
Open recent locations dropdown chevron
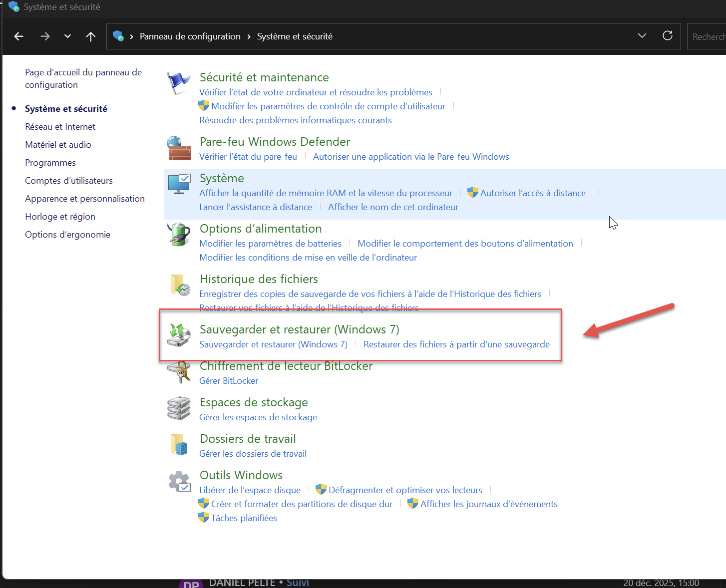67,36
